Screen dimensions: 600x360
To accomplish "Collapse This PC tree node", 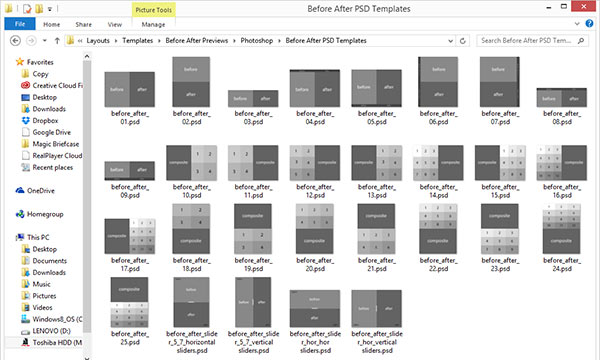I will (16, 237).
